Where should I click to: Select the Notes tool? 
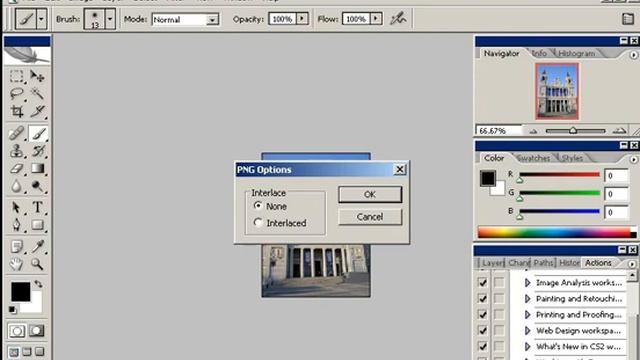click(x=17, y=247)
